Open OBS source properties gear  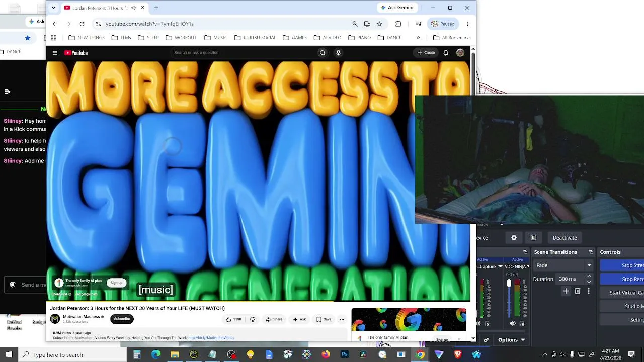click(x=514, y=238)
